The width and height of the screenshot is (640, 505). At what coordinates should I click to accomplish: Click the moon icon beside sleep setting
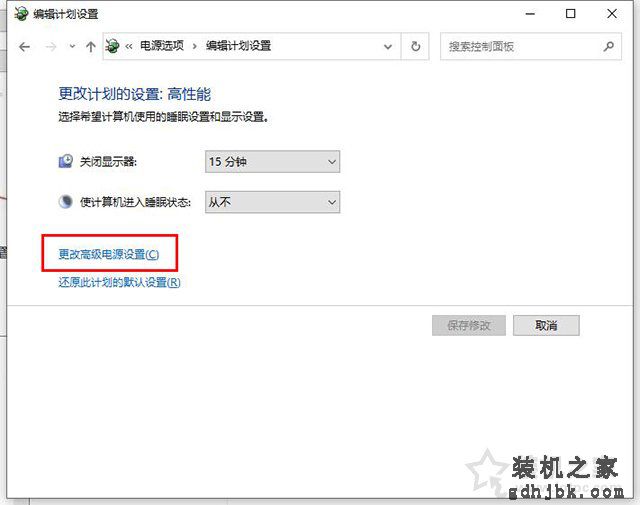point(65,201)
